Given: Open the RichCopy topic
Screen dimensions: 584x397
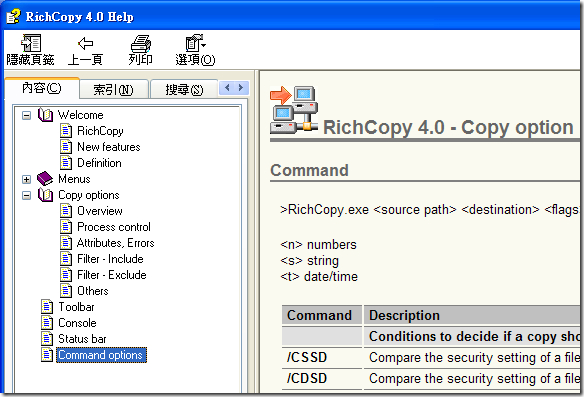Looking at the screenshot, I should click(x=100, y=131).
